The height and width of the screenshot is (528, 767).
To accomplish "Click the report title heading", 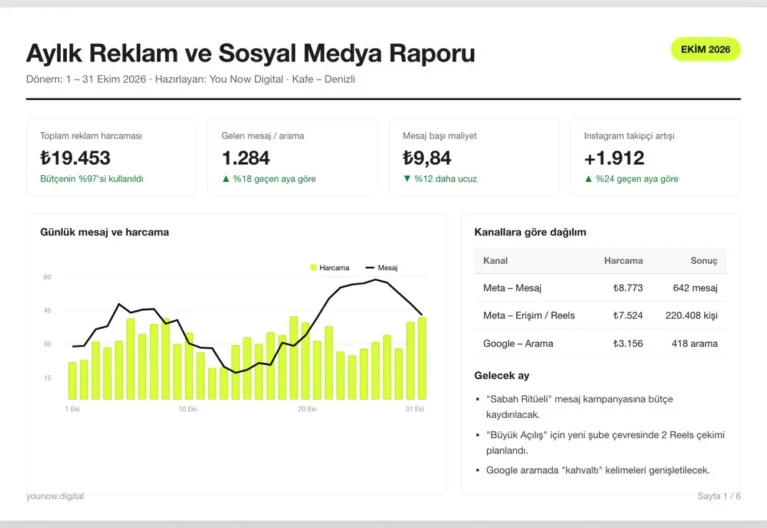I will coord(250,53).
